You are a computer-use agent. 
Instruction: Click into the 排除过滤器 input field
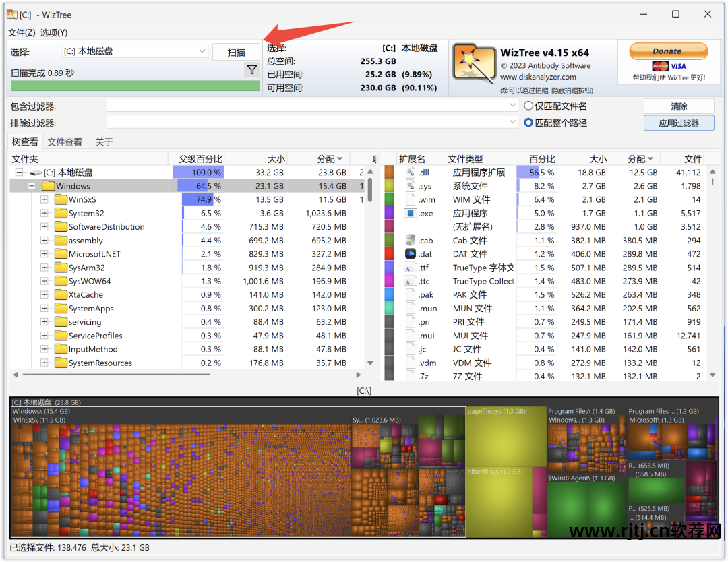click(x=307, y=121)
